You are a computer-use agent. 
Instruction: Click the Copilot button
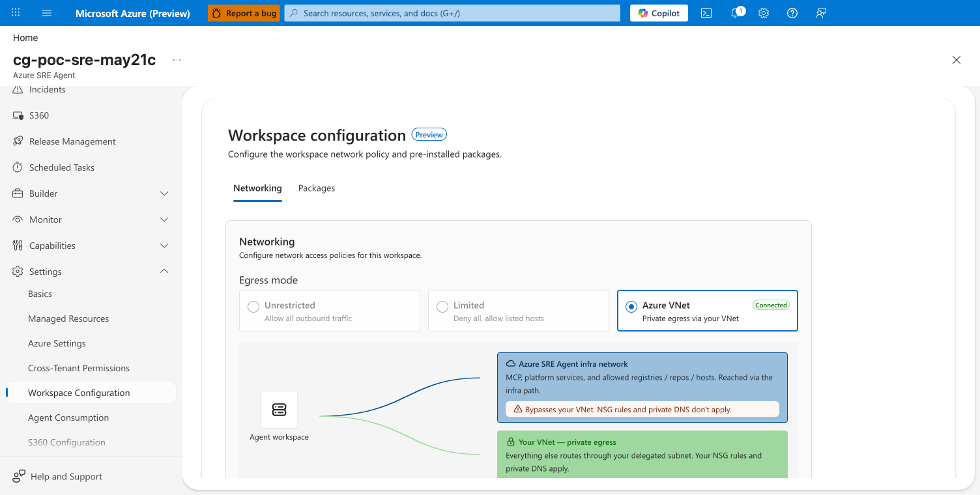point(659,13)
